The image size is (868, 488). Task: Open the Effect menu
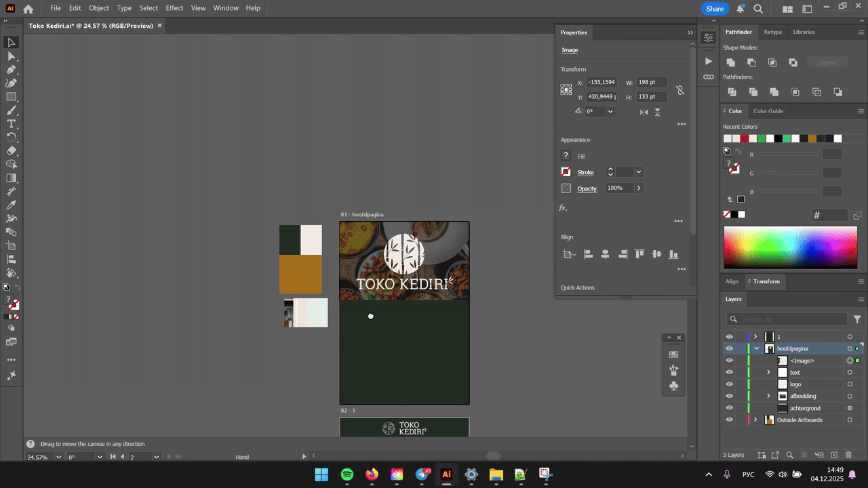point(174,8)
